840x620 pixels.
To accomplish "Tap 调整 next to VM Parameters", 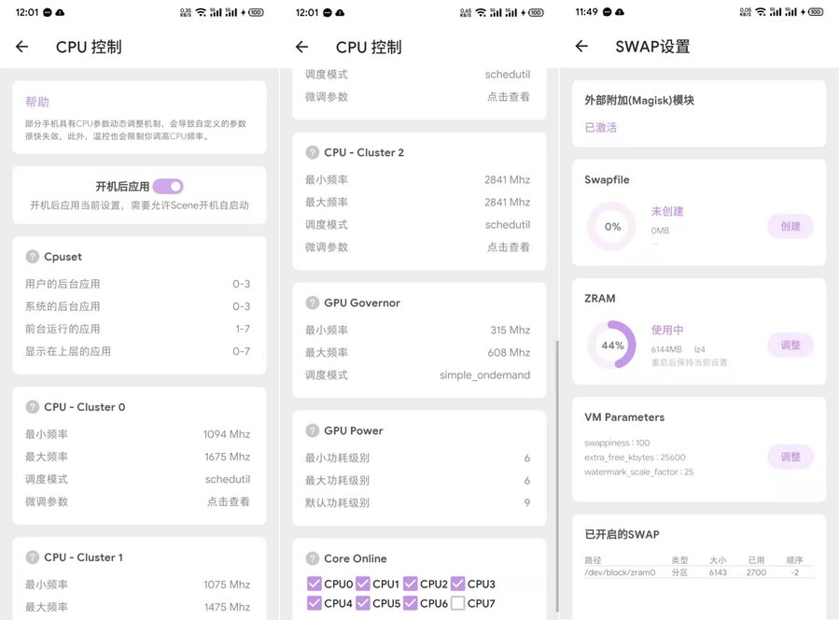I will [x=790, y=457].
